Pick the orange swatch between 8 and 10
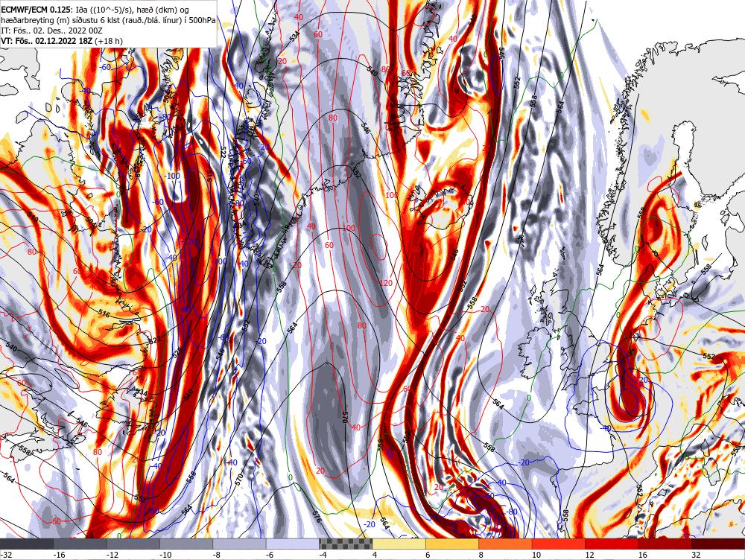This screenshot has height=560, width=745. pyautogui.click(x=506, y=544)
